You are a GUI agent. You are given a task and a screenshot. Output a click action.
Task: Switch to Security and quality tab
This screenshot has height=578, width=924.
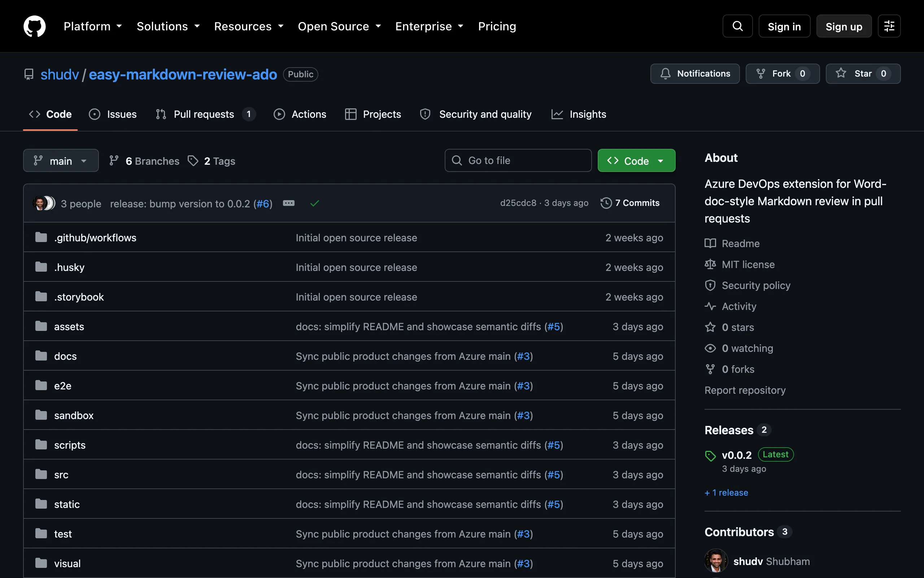pos(475,114)
